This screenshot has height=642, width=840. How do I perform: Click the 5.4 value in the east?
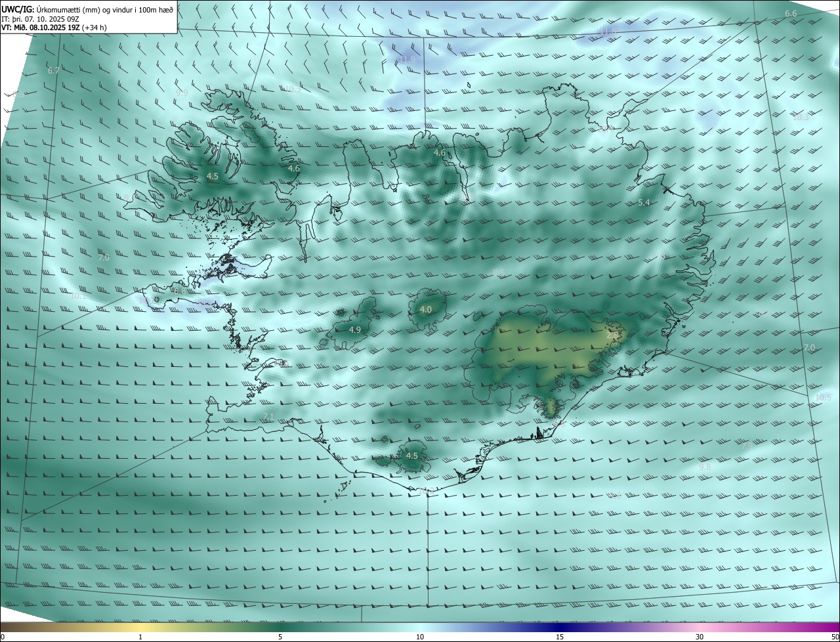644,203
